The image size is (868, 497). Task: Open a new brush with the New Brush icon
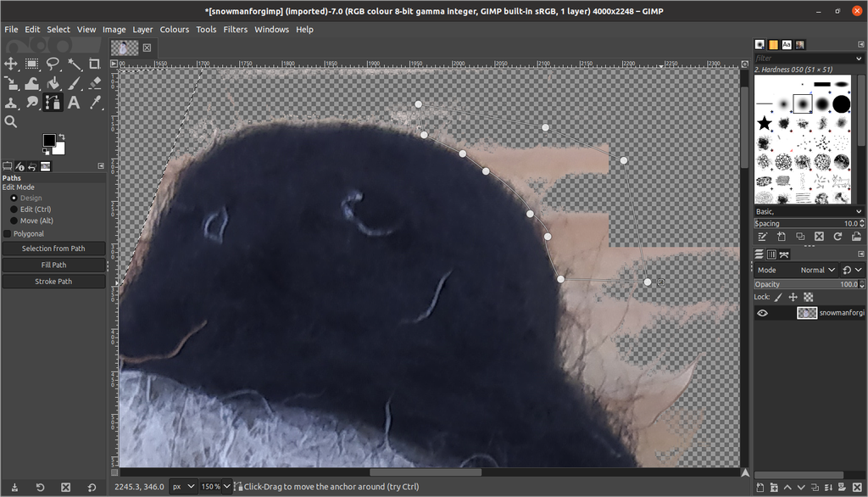(781, 237)
